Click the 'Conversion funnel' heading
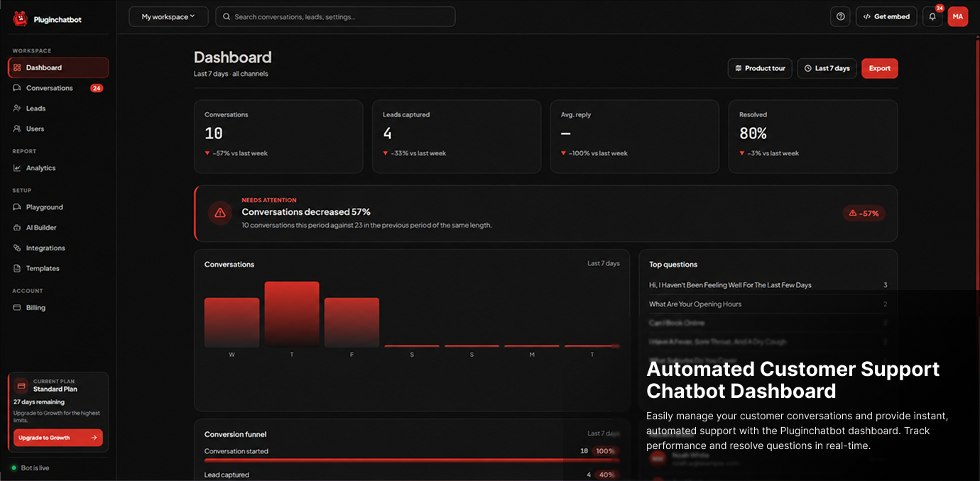Viewport: 980px width, 481px height. click(236, 434)
